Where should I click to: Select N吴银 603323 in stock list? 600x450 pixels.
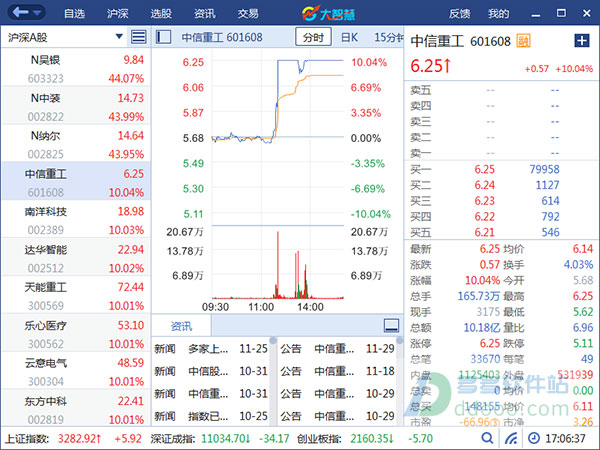[76, 67]
